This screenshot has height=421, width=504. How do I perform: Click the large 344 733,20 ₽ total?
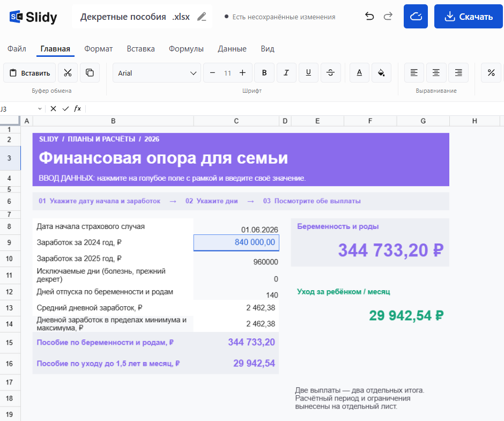click(x=391, y=250)
